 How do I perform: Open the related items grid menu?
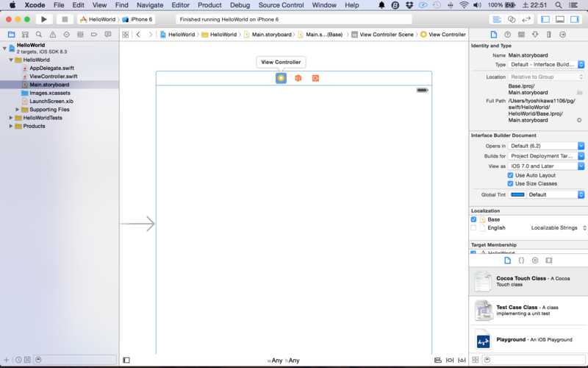click(x=126, y=35)
